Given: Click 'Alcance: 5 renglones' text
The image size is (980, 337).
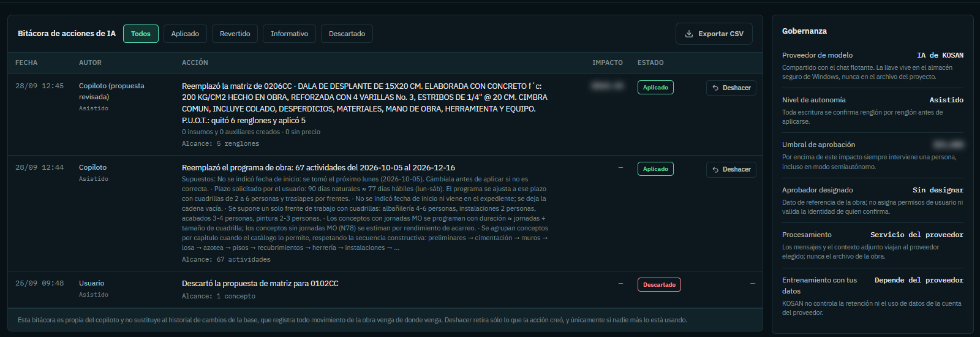Looking at the screenshot, I should pos(221,143).
